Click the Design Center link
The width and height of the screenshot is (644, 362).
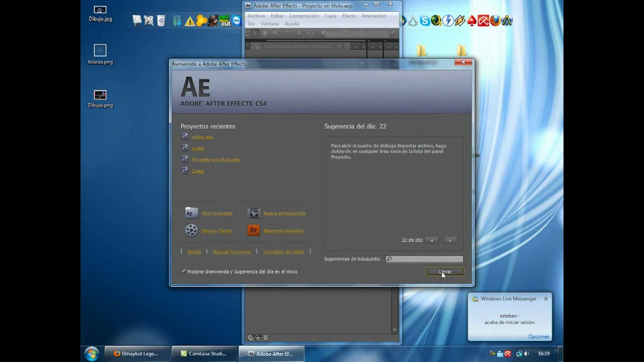tap(216, 231)
